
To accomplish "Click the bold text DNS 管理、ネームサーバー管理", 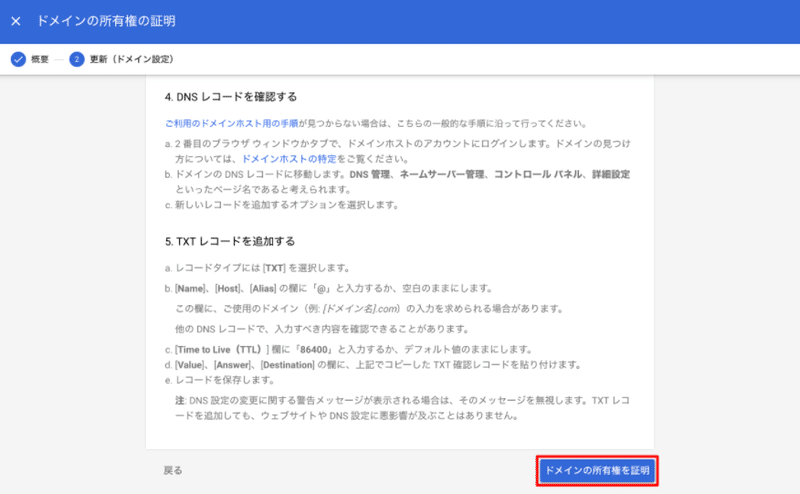I will pyautogui.click(x=417, y=175).
